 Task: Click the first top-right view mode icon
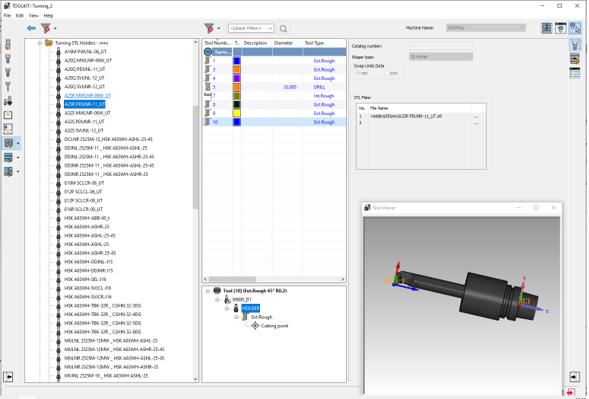[x=547, y=28]
